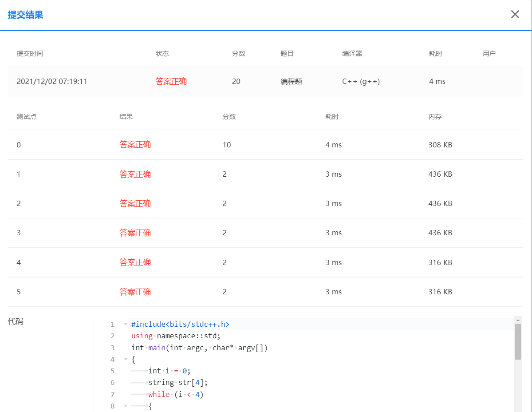The width and height of the screenshot is (532, 412).
Task: Open the 答案正确 result for test point 3
Action: click(135, 233)
